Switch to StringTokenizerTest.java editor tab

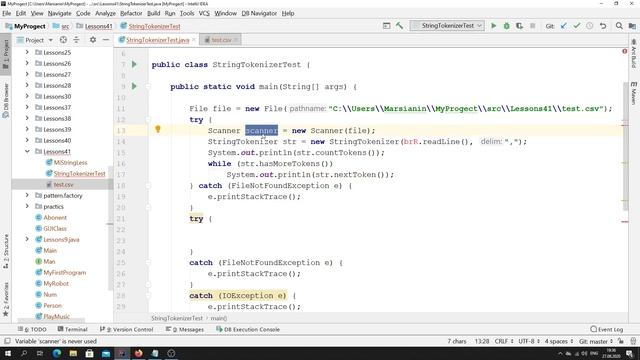coord(157,40)
